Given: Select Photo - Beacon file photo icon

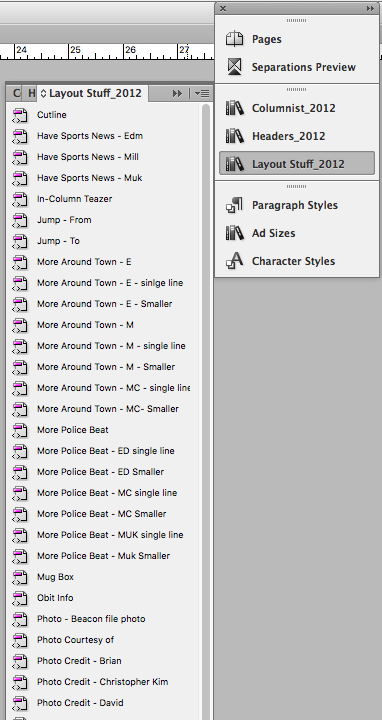Looking at the screenshot, I should point(20,619).
